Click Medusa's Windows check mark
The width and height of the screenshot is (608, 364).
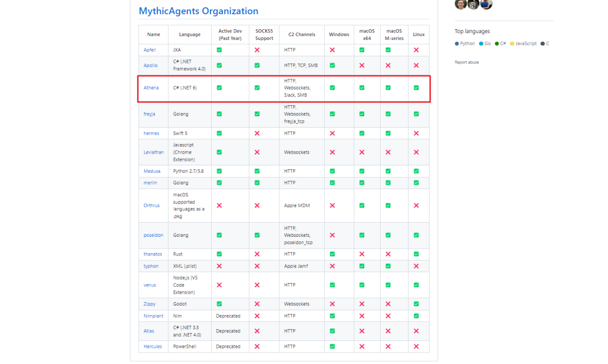point(332,171)
